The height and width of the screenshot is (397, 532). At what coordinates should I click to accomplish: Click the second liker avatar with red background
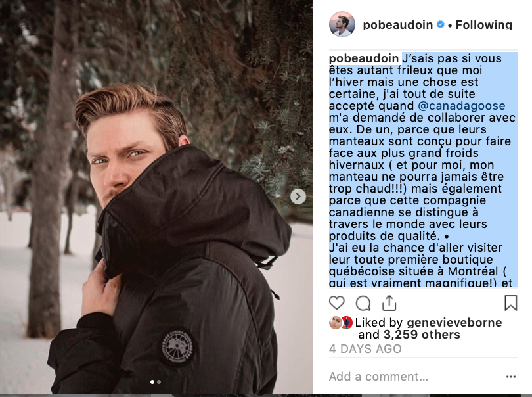pyautogui.click(x=347, y=323)
